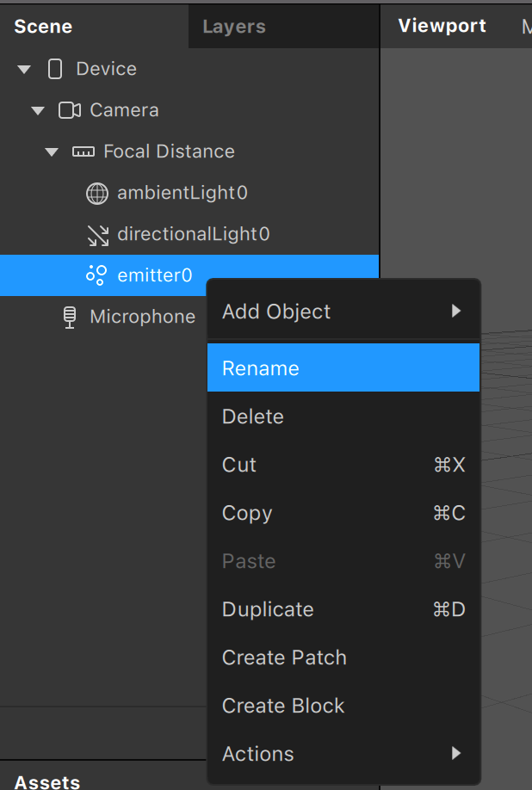
Task: Collapse the Device tree node
Action: coord(24,69)
